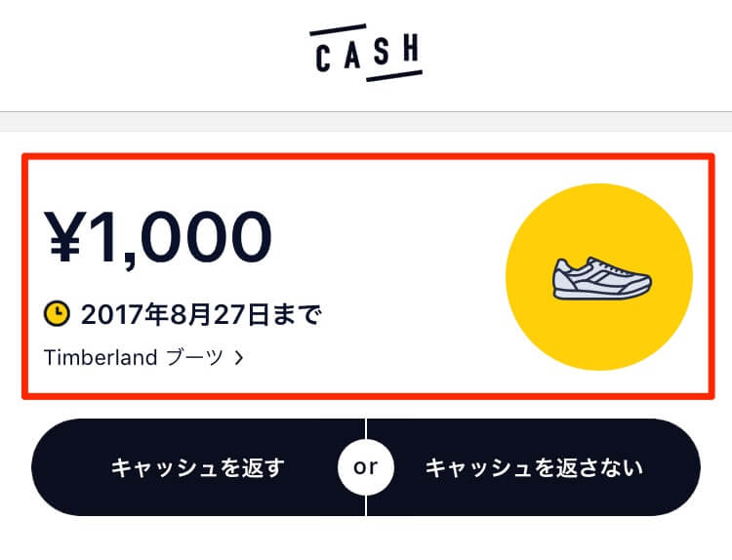Click the ¥1,000 amount text
Image resolution: width=732 pixels, height=560 pixels.
click(x=158, y=237)
